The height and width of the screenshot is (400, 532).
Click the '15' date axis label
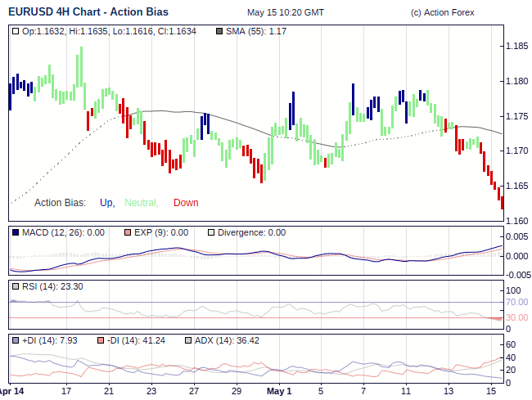[x=491, y=391]
